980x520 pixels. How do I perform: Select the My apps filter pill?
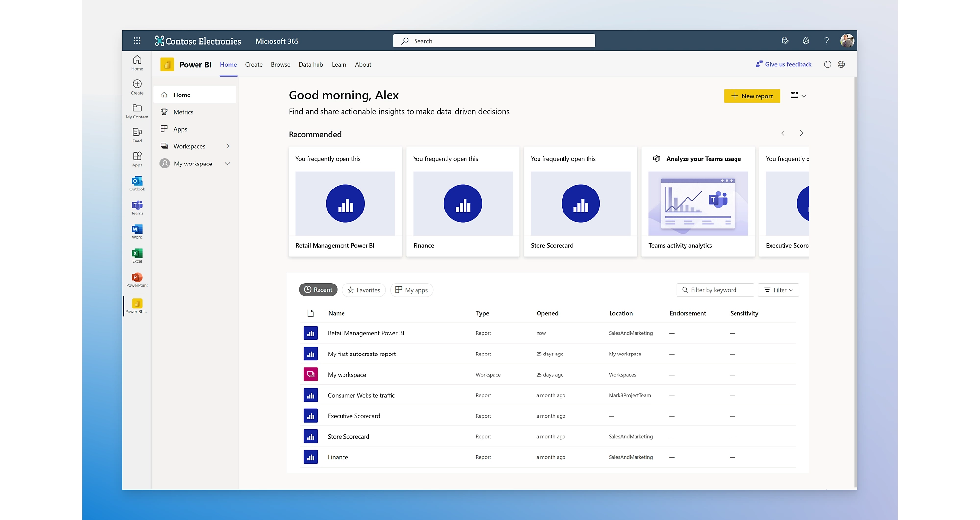(412, 290)
